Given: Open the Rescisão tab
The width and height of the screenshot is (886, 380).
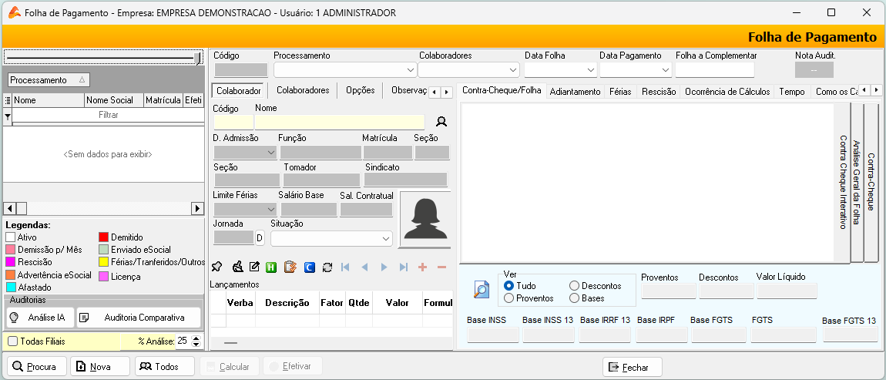Looking at the screenshot, I should (659, 91).
